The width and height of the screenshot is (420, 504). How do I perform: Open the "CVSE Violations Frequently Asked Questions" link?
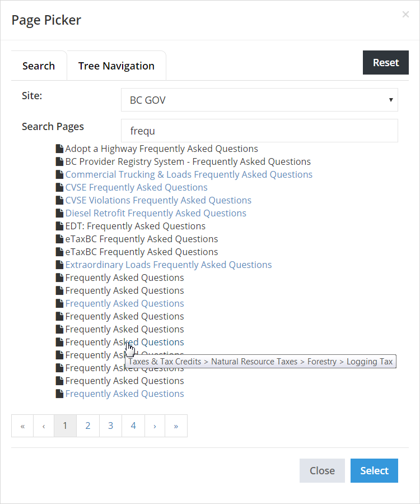pyautogui.click(x=158, y=200)
